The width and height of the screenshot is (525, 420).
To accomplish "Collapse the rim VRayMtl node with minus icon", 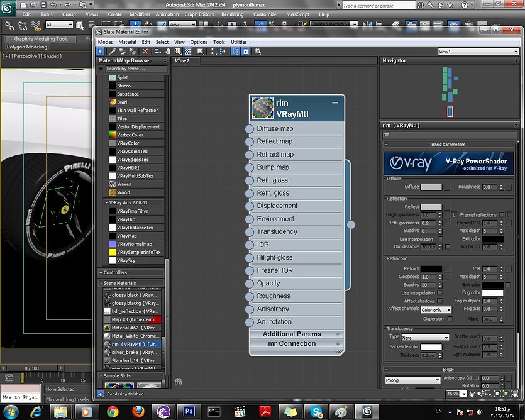I will click(335, 102).
